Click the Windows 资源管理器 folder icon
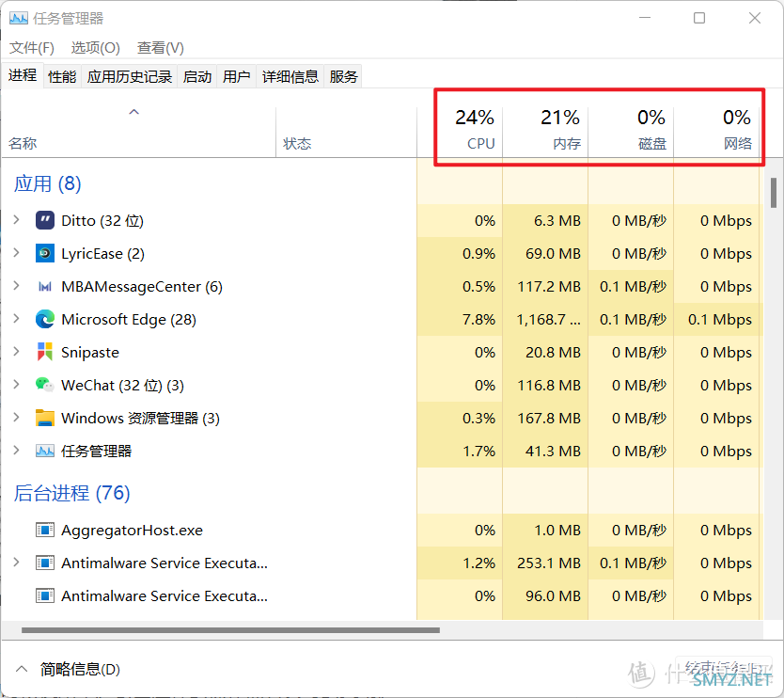The image size is (784, 698). 45,418
